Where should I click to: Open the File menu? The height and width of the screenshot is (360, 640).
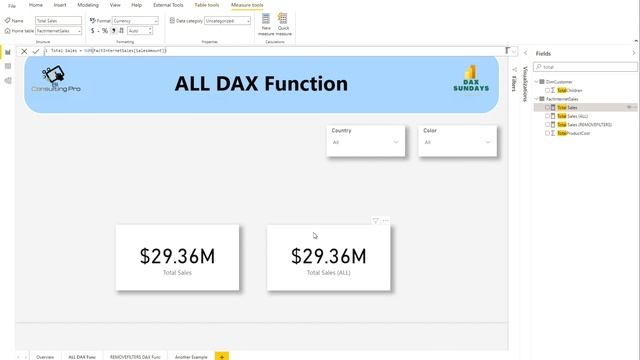click(12, 5)
